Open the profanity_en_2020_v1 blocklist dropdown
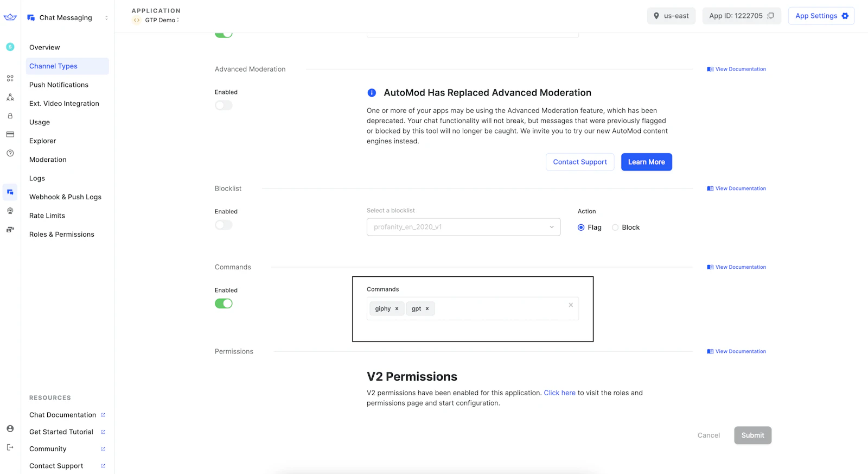Viewport: 868px width, 474px height. [x=463, y=227]
